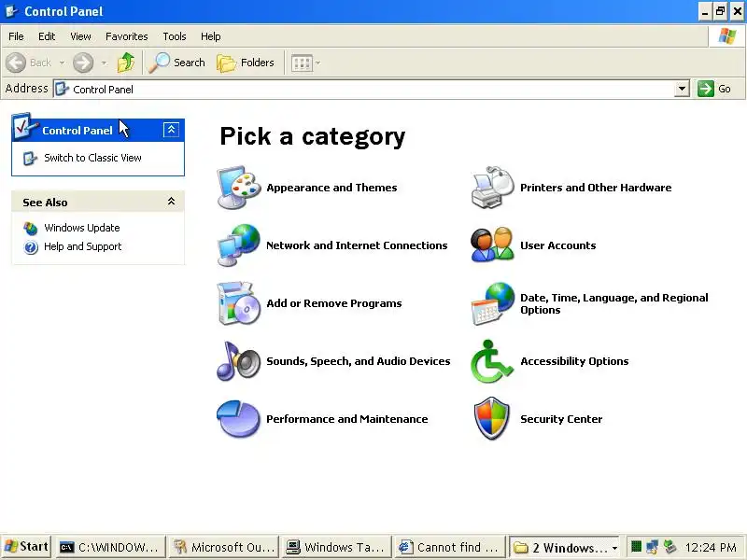This screenshot has height=560, width=747.
Task: Click the Forward arrow toolbar button
Action: coord(83,63)
